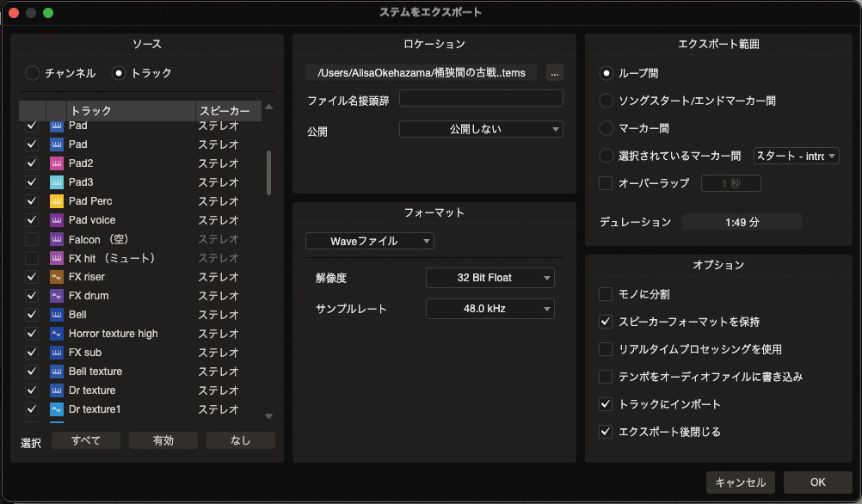The width and height of the screenshot is (862, 504).
Task: Click the yellow Pad Perc track icon
Action: 57,201
